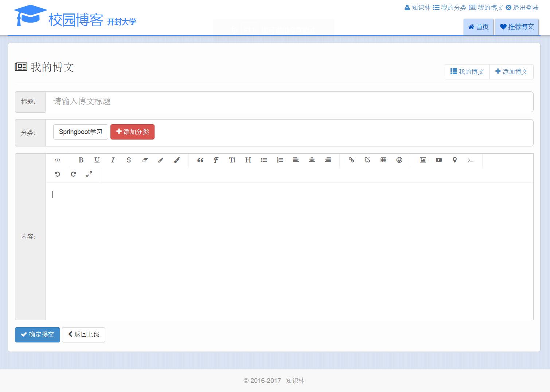Click the 确定提交 submit button
Viewport: 550px width, 392px height.
click(x=38, y=334)
